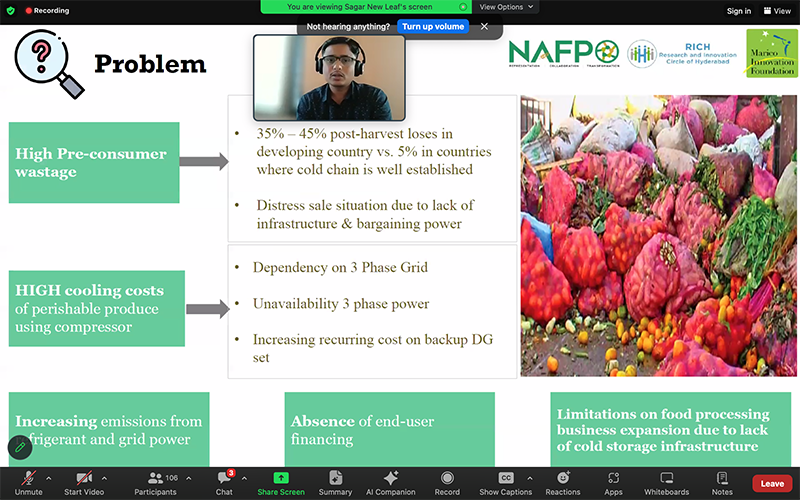
Task: Leave the meeting
Action: pyautogui.click(x=772, y=483)
